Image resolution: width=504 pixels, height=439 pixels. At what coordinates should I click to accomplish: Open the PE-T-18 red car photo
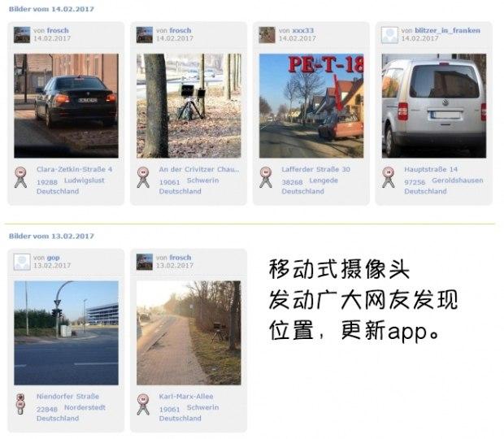[x=311, y=106]
